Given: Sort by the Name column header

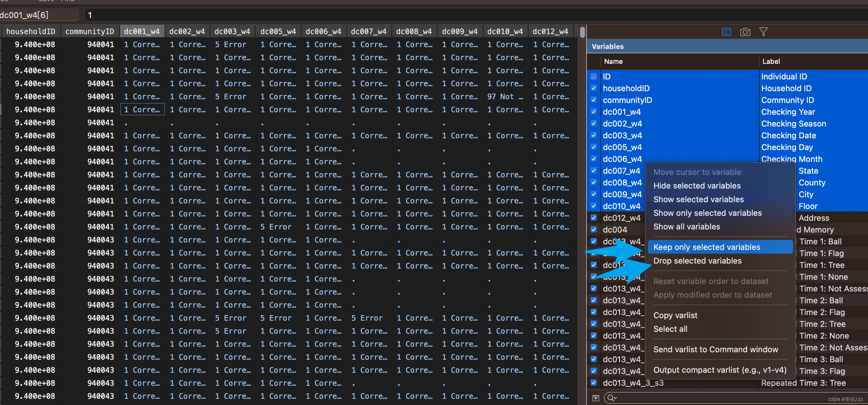Looking at the screenshot, I should (613, 61).
